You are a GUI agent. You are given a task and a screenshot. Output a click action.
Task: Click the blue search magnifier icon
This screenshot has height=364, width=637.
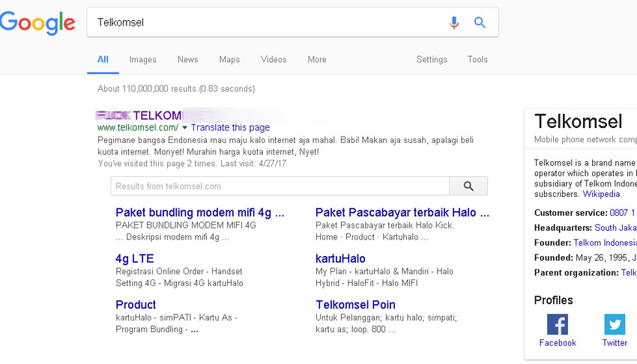coord(480,22)
